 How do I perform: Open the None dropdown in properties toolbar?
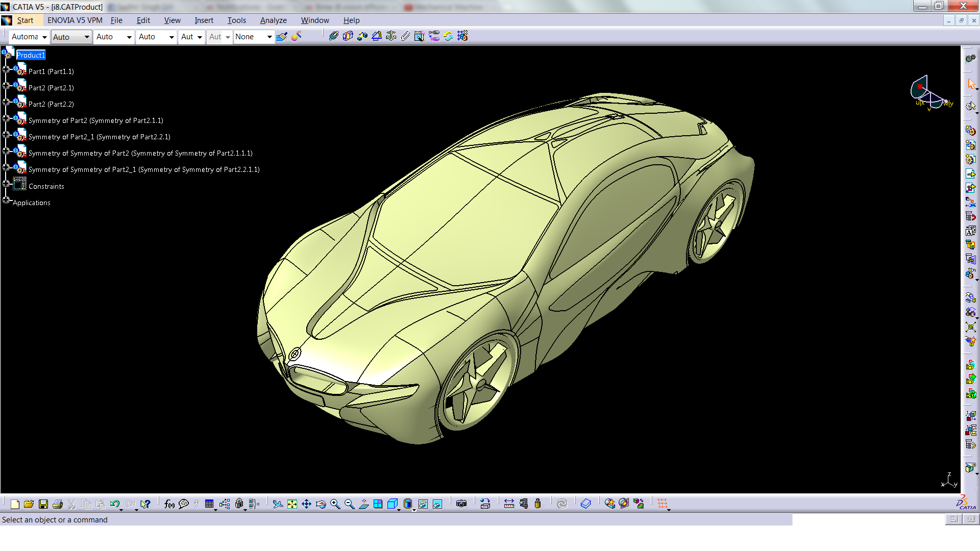pos(269,37)
